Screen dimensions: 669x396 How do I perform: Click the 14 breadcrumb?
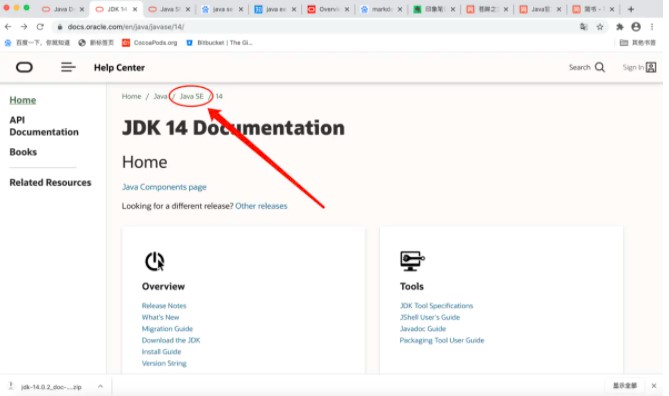pyautogui.click(x=219, y=96)
